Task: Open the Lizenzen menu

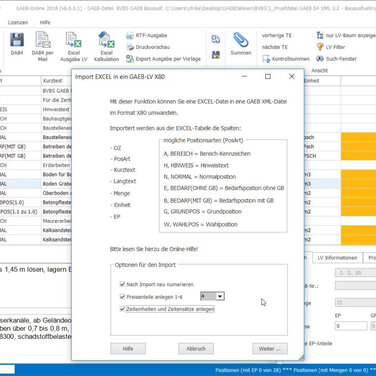Action: pyautogui.click(x=18, y=22)
